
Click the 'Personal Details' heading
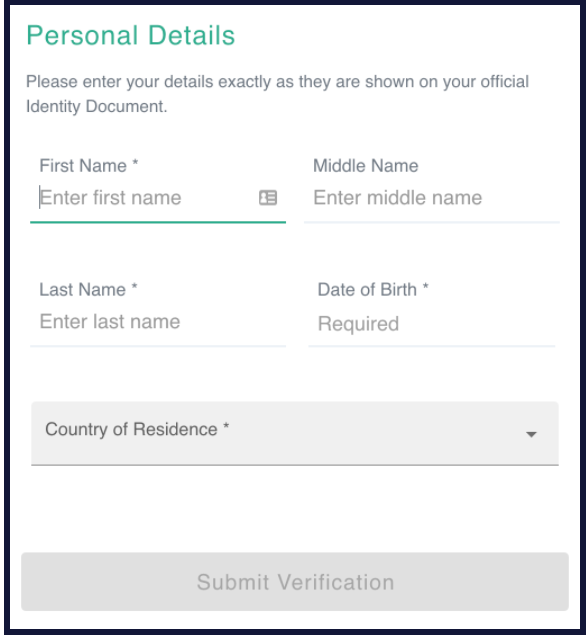click(x=131, y=35)
